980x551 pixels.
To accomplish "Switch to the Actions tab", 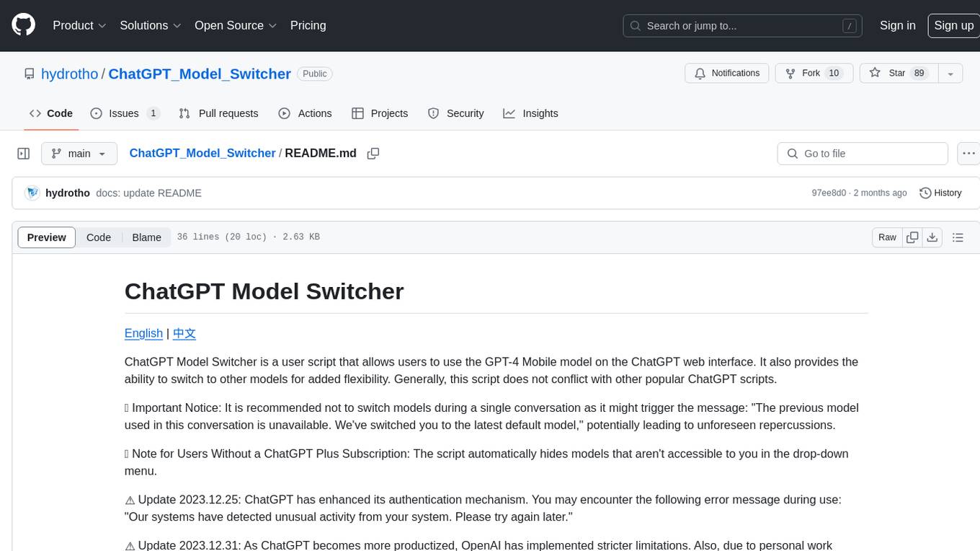I will [305, 113].
